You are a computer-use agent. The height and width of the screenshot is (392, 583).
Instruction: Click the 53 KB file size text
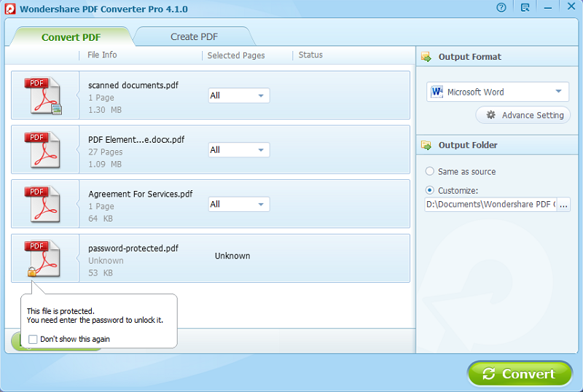pos(101,273)
